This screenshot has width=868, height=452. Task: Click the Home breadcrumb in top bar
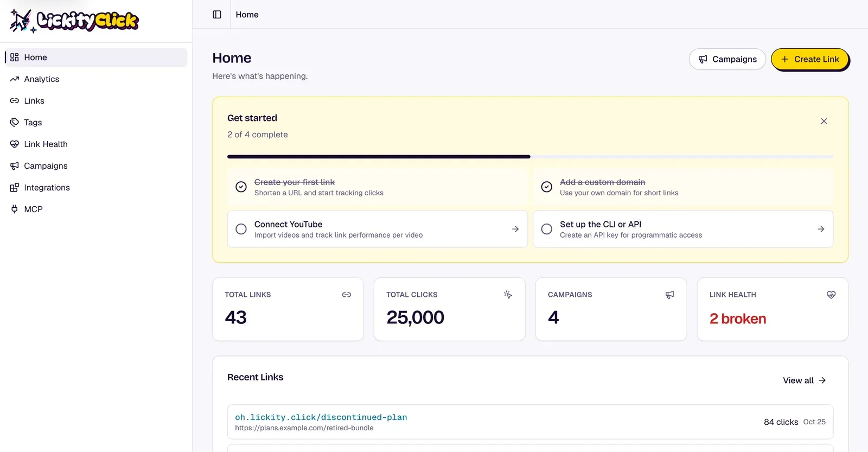247,15
